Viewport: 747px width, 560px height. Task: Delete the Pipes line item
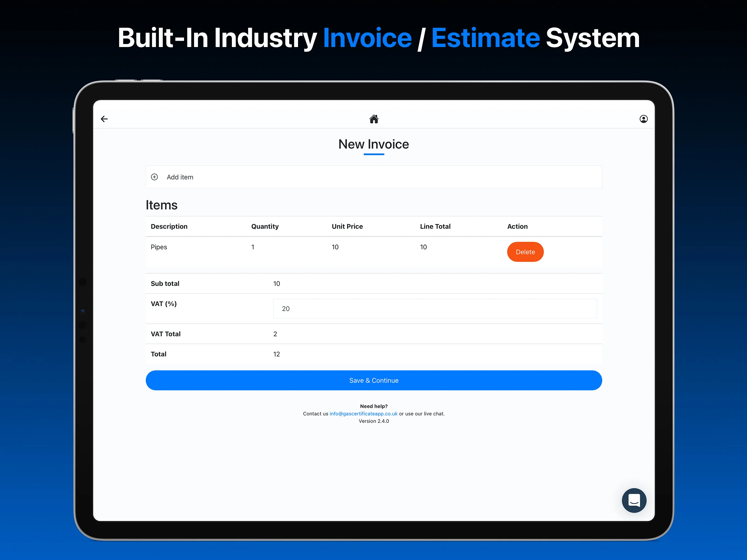coord(525,252)
